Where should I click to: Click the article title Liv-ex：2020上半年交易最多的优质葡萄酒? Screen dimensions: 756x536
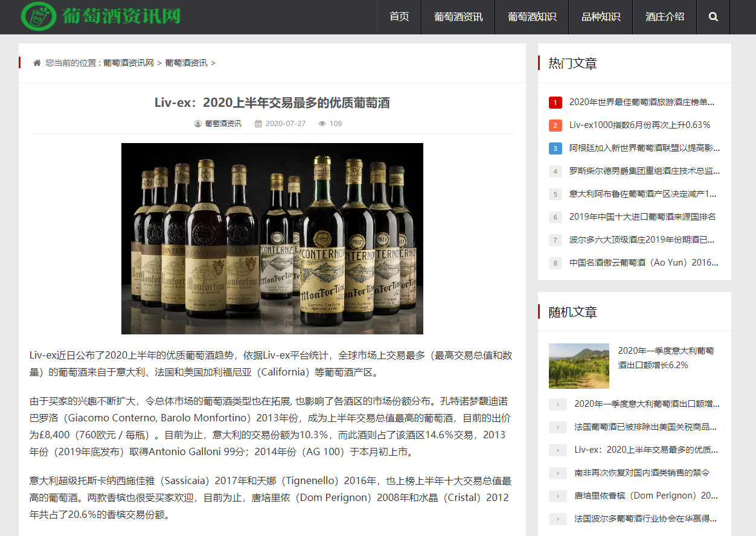(x=272, y=103)
